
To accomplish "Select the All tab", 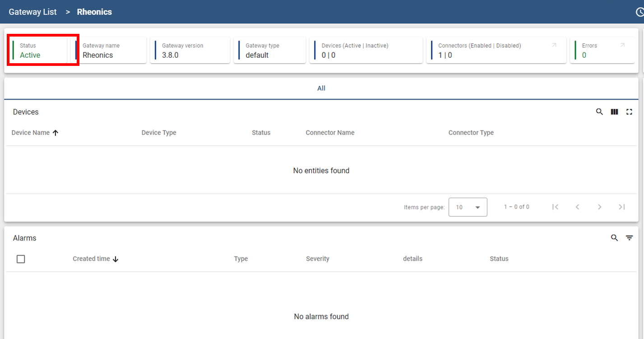I will [x=321, y=88].
